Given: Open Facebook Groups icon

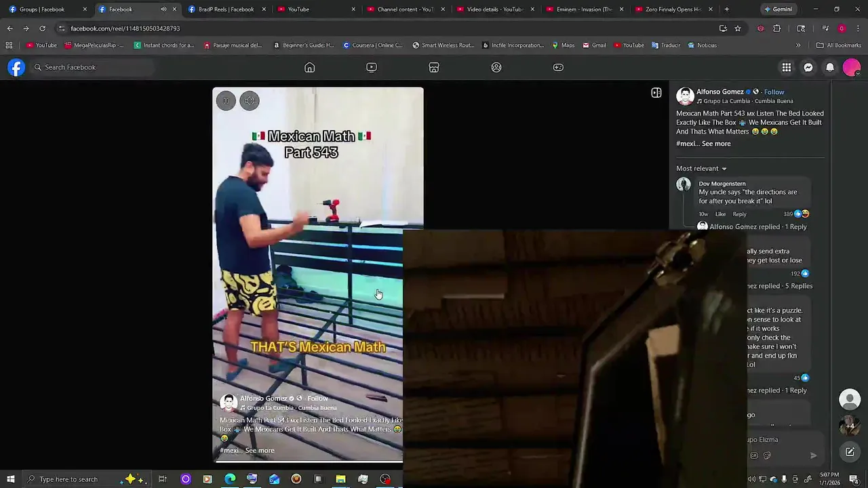Looking at the screenshot, I should (496, 67).
